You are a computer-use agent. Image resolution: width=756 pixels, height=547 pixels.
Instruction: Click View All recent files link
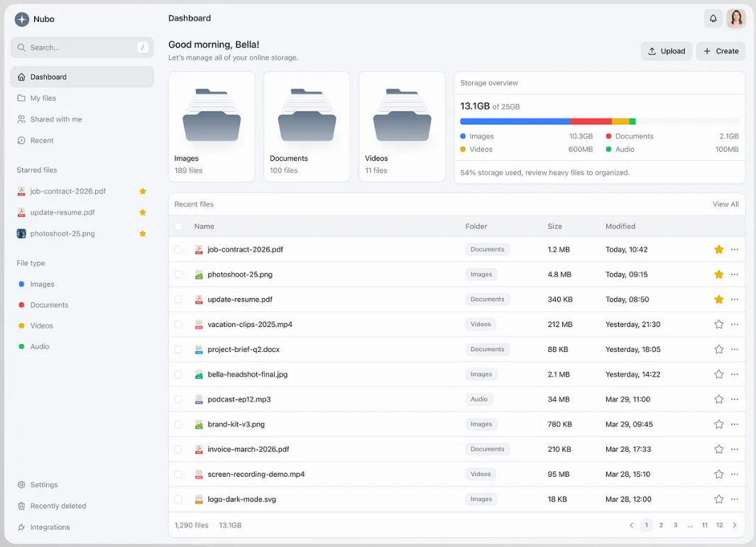(725, 204)
